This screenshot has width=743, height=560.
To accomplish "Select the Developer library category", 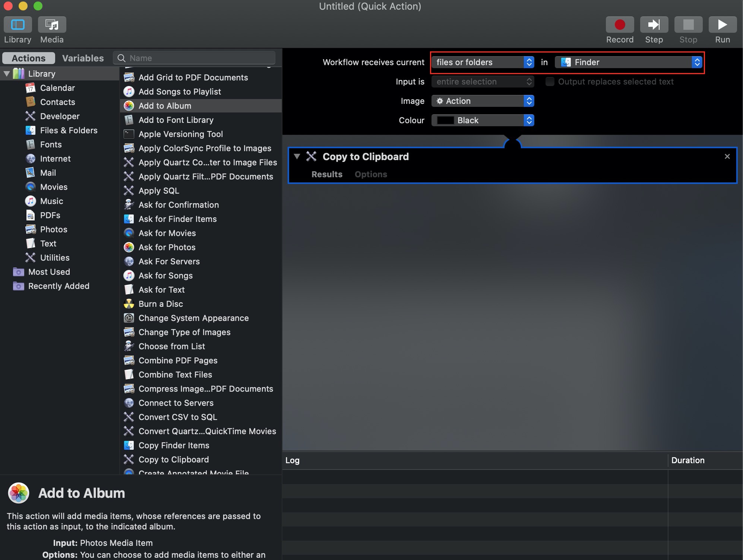I will click(x=60, y=116).
